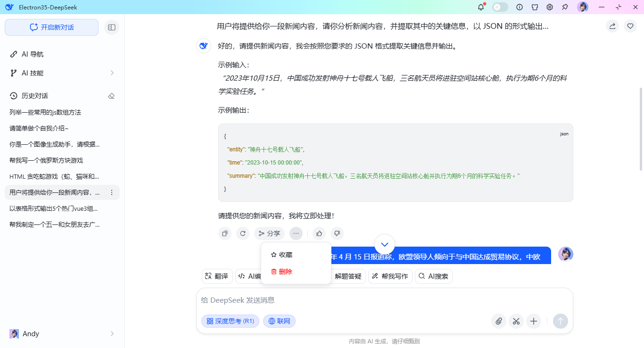Click the scissors screenshot icon
644x348 pixels.
(x=516, y=321)
